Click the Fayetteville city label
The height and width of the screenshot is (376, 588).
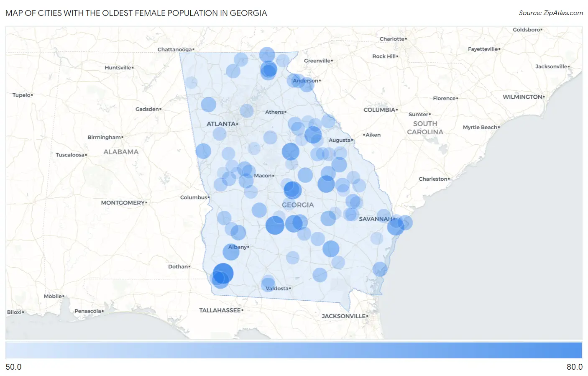pyautogui.click(x=483, y=49)
